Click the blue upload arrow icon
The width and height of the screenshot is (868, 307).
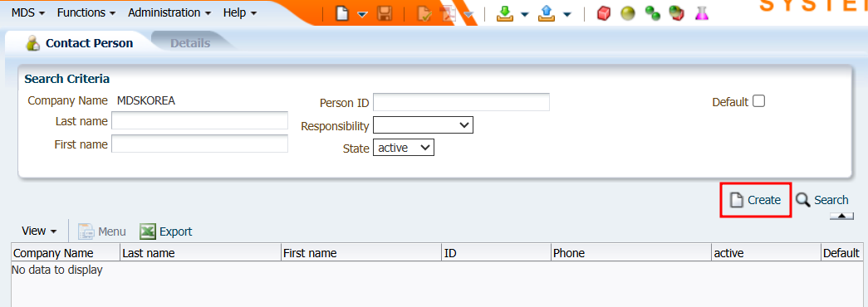click(x=547, y=13)
